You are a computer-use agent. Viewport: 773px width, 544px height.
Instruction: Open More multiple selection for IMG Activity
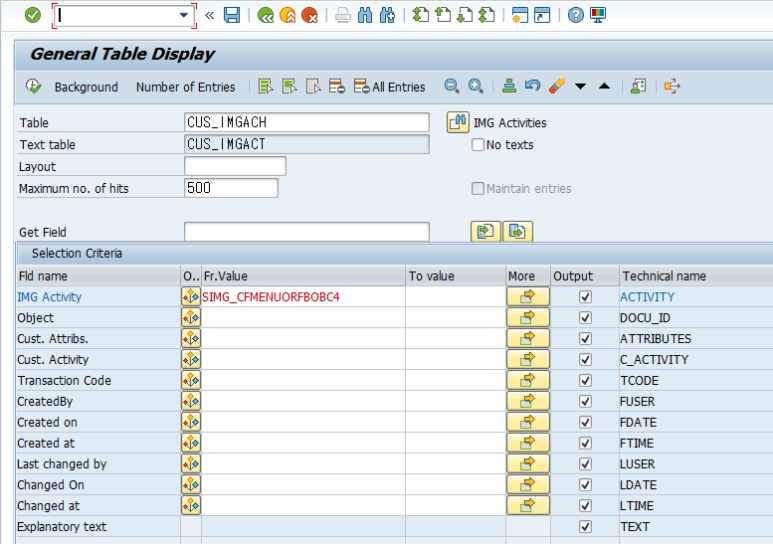pos(527,297)
